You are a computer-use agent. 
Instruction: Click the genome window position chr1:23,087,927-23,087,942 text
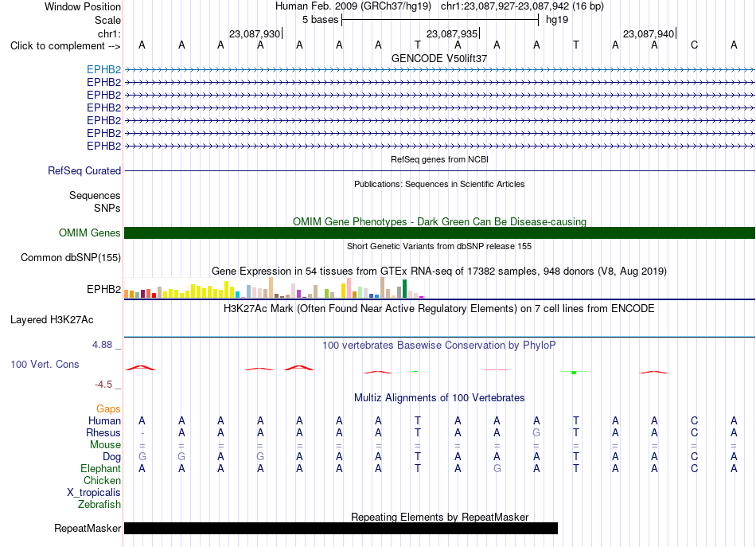coord(522,6)
